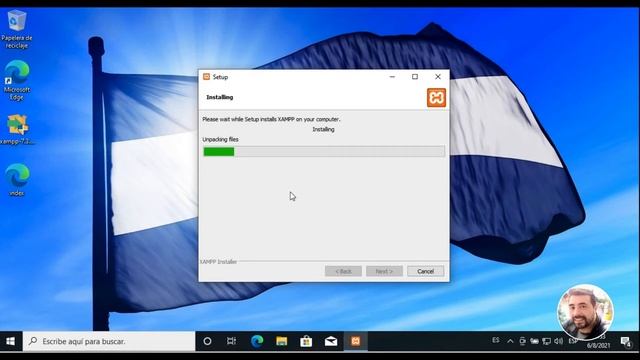
Task: Click the XAMPP Setup taskbar icon
Action: tap(356, 341)
